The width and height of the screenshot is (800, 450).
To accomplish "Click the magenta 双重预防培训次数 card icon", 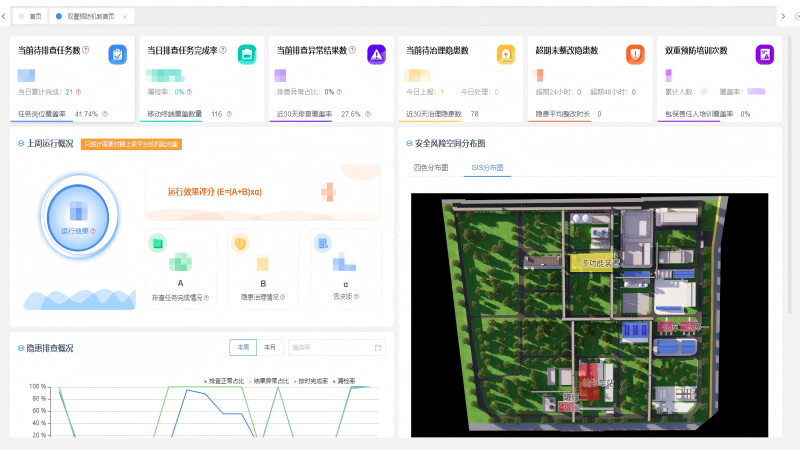I will 765,55.
